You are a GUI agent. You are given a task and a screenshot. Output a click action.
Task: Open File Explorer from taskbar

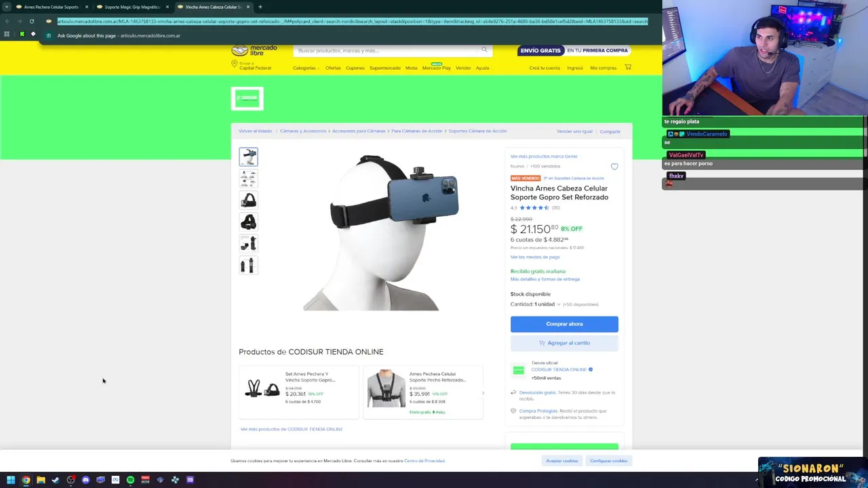click(41, 480)
